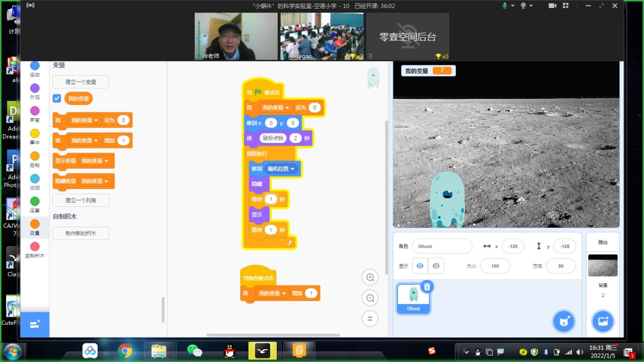Select the 自制积木 (My Blocks) category
Screen dimensions: 644x362
click(35, 250)
